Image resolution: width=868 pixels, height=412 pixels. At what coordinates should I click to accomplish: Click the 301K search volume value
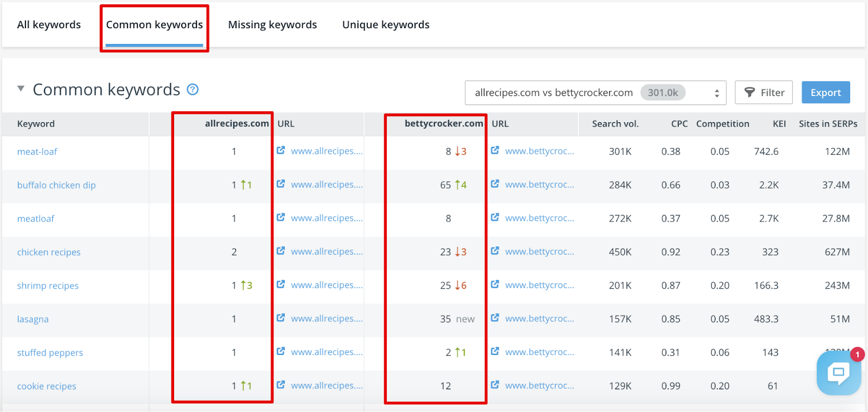[620, 152]
